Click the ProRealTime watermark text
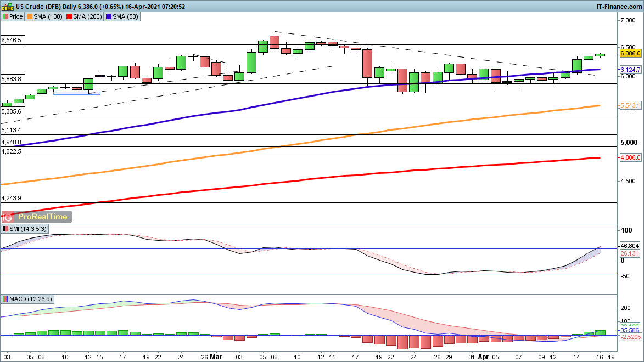This screenshot has height=362, width=644. point(43,217)
